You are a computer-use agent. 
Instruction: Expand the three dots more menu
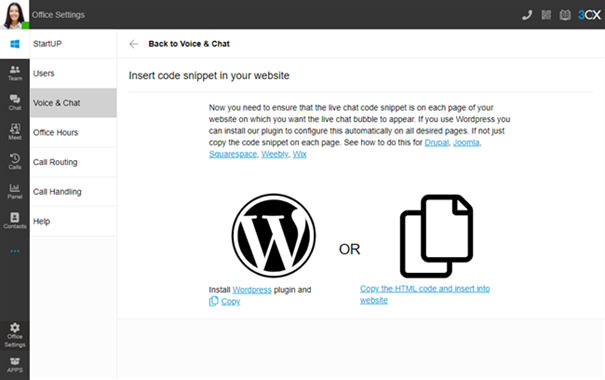point(15,251)
